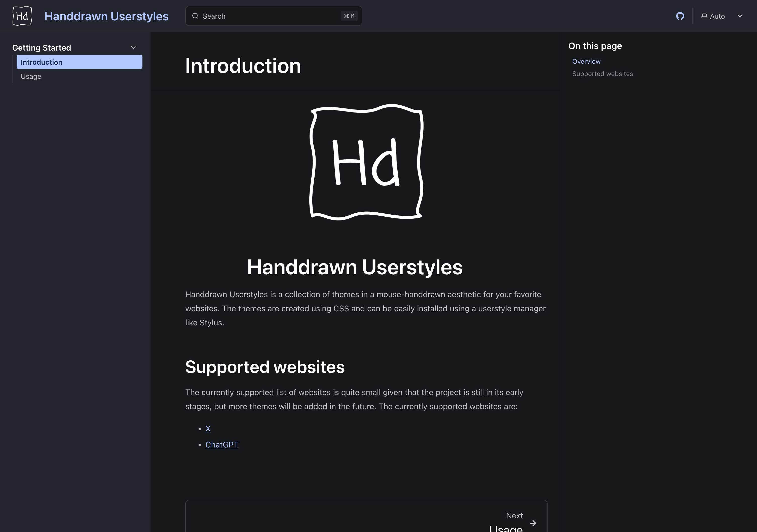Click the Getting Started section label
Image resolution: width=757 pixels, height=532 pixels.
[x=42, y=48]
